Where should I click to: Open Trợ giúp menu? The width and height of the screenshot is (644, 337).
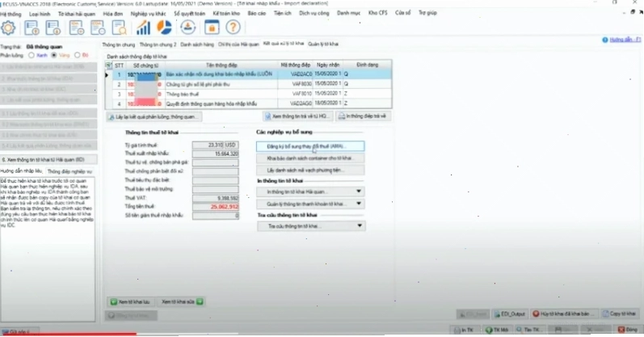click(x=427, y=13)
